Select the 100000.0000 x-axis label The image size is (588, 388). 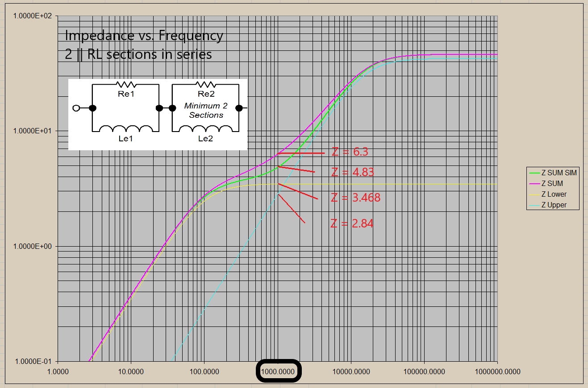point(424,371)
